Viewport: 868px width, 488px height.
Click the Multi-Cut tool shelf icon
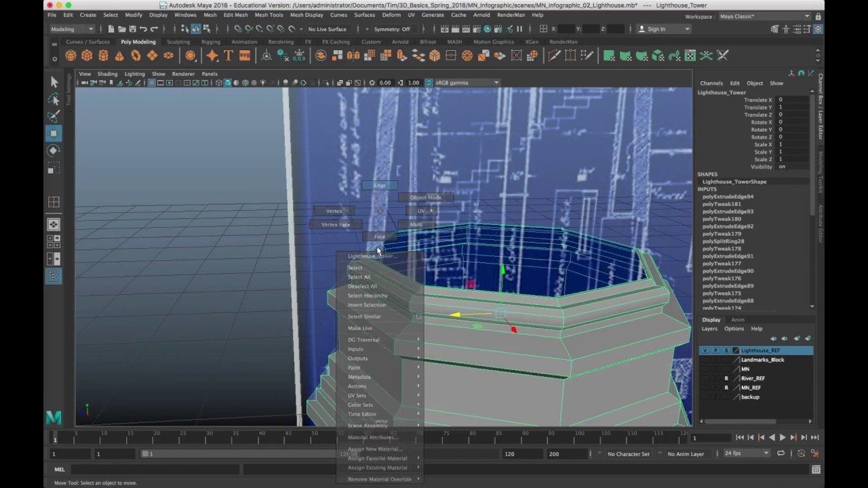554,56
